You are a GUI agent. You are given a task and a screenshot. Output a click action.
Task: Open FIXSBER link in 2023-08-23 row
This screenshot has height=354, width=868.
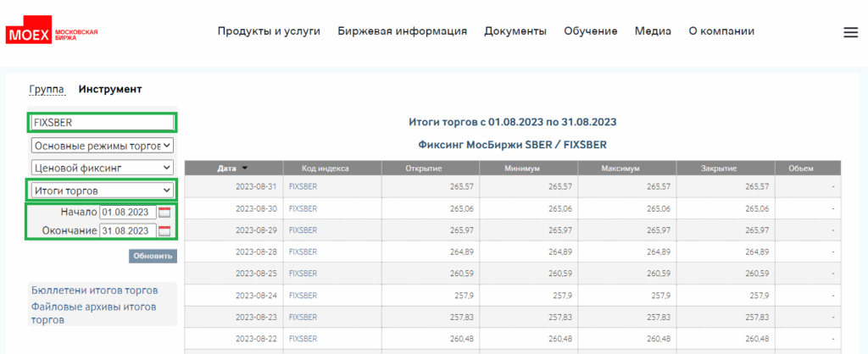(x=303, y=317)
